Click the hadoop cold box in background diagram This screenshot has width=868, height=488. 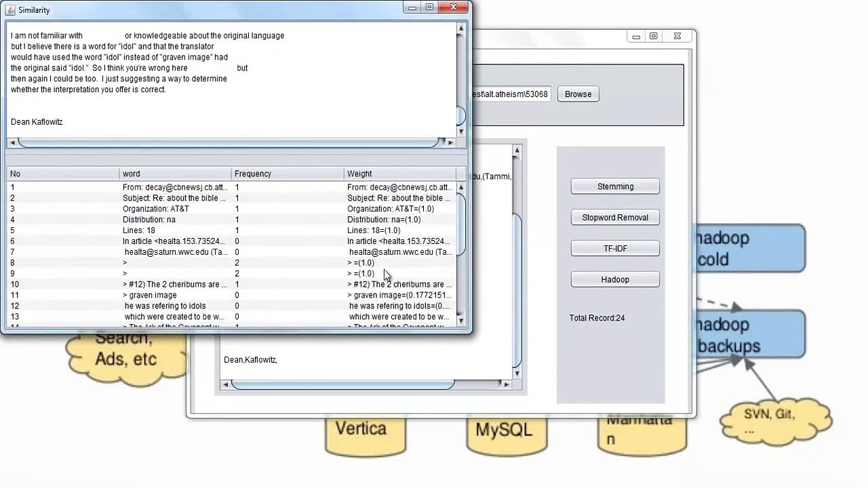tap(750, 249)
